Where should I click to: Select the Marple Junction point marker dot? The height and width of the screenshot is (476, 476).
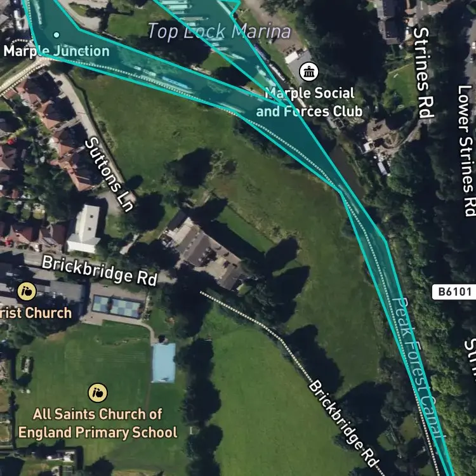tap(56, 35)
